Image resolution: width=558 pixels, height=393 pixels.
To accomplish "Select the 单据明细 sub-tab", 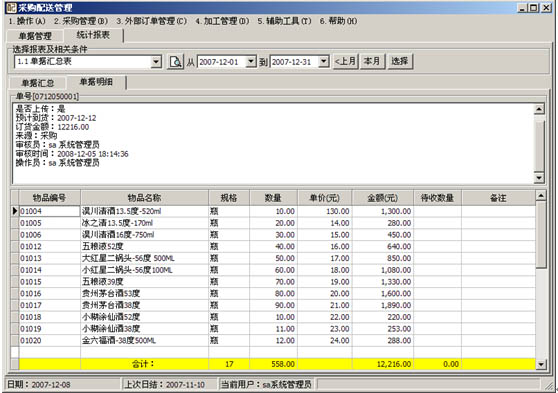I will pos(96,82).
